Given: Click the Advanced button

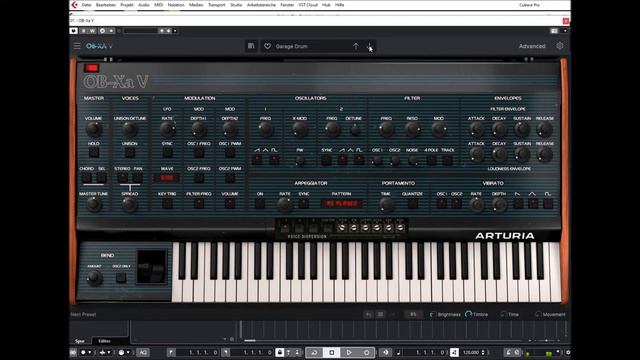Looking at the screenshot, I should coord(532,46).
